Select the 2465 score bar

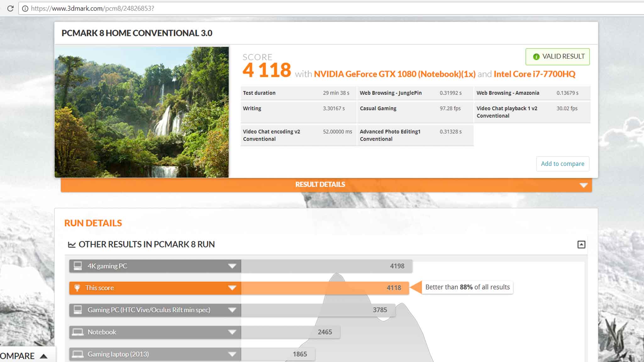291,332
